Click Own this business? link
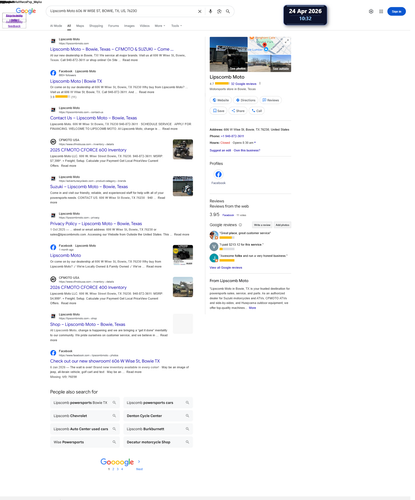 [x=247, y=150]
